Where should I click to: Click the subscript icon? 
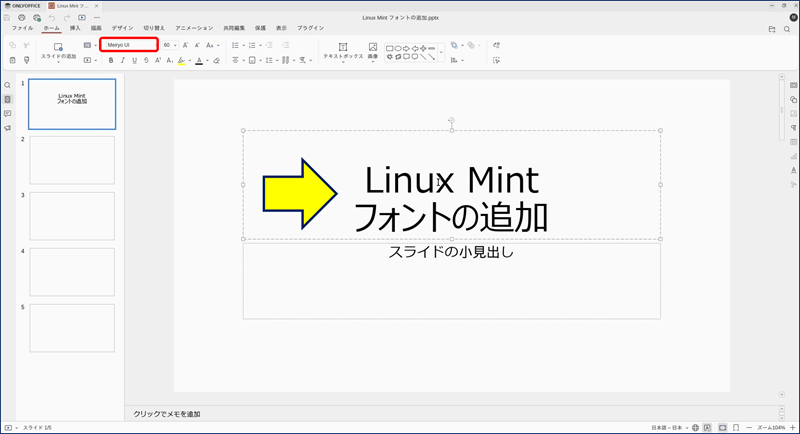click(170, 60)
